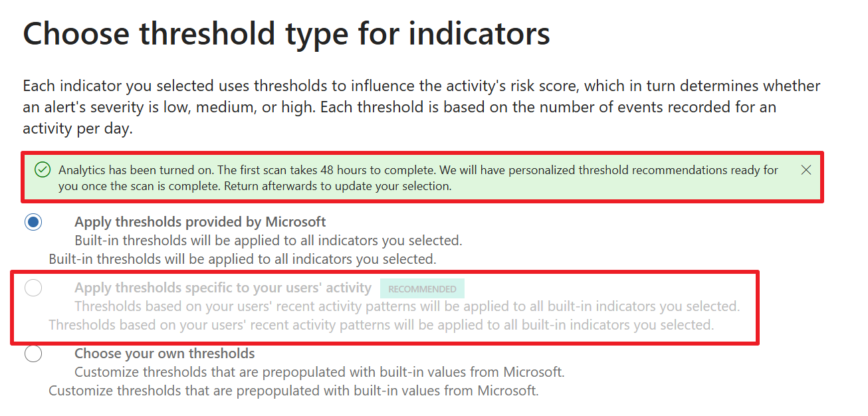Click the RECOMMENDED badge
868x416 pixels.
pos(422,288)
